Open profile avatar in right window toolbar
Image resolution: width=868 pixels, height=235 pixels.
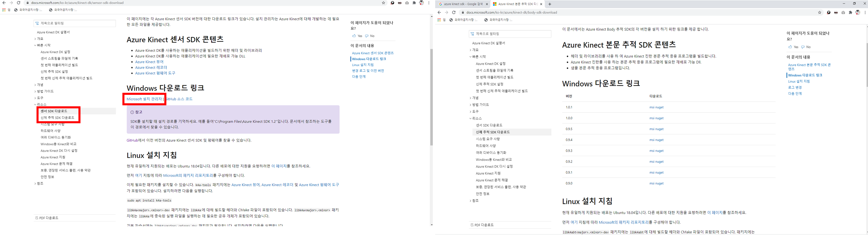point(858,13)
